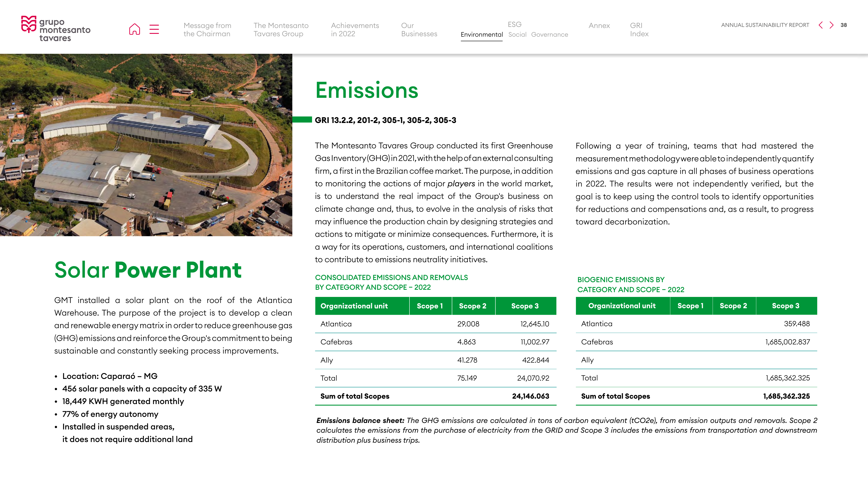This screenshot has width=868, height=488.
Task: Click page number 38
Action: point(843,25)
